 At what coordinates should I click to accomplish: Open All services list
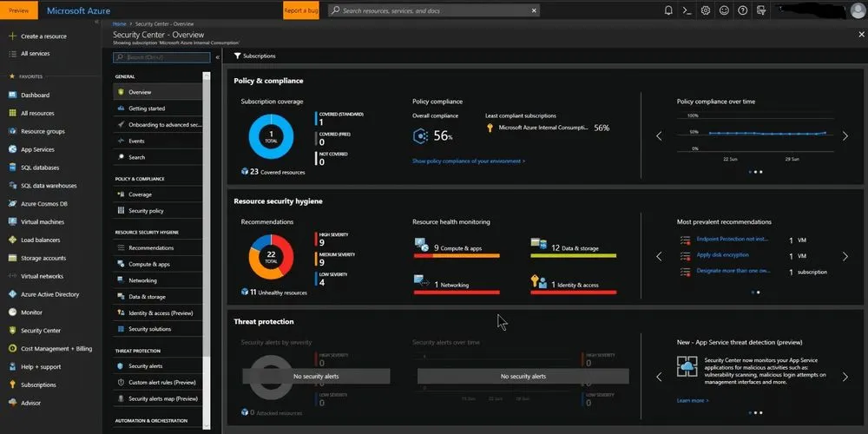[30, 54]
